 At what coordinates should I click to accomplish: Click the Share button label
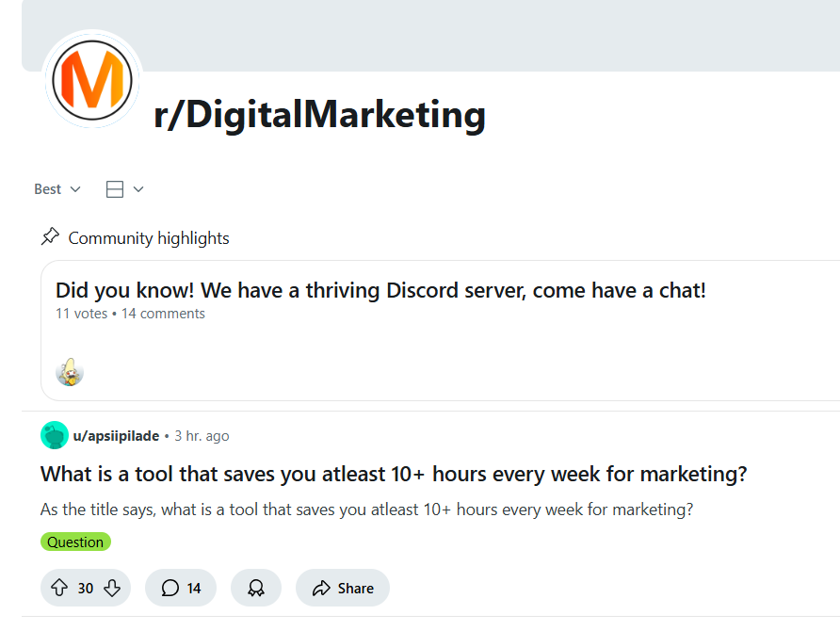coord(355,588)
